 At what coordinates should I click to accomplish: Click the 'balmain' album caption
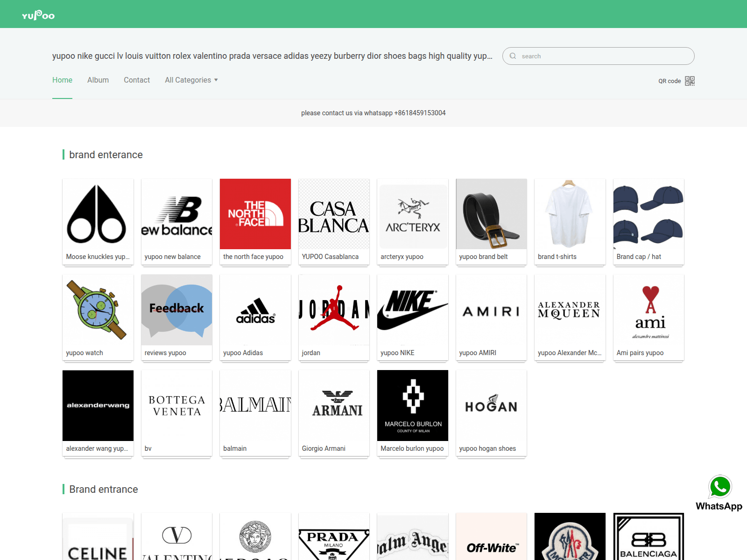pyautogui.click(x=235, y=448)
